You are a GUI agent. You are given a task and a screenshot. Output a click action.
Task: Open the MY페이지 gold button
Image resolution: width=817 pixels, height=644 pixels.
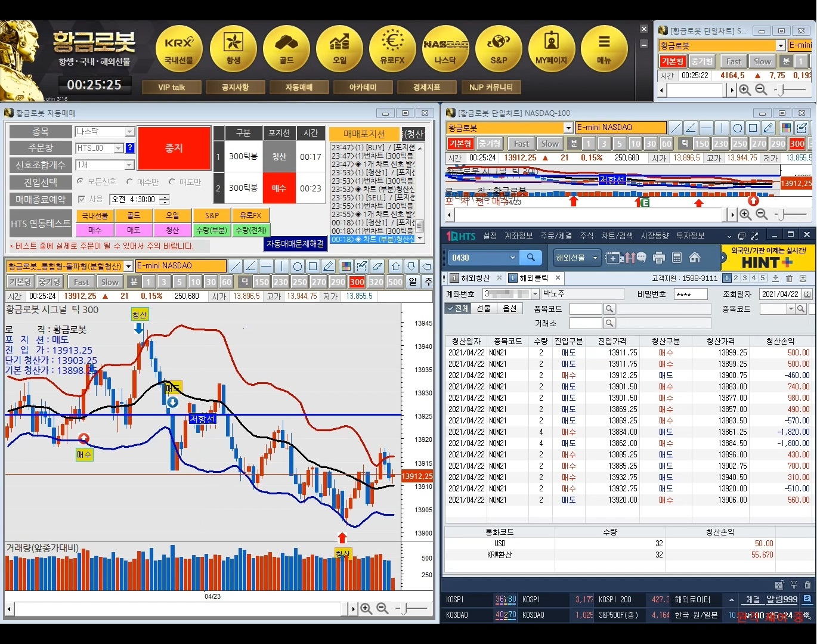(552, 49)
